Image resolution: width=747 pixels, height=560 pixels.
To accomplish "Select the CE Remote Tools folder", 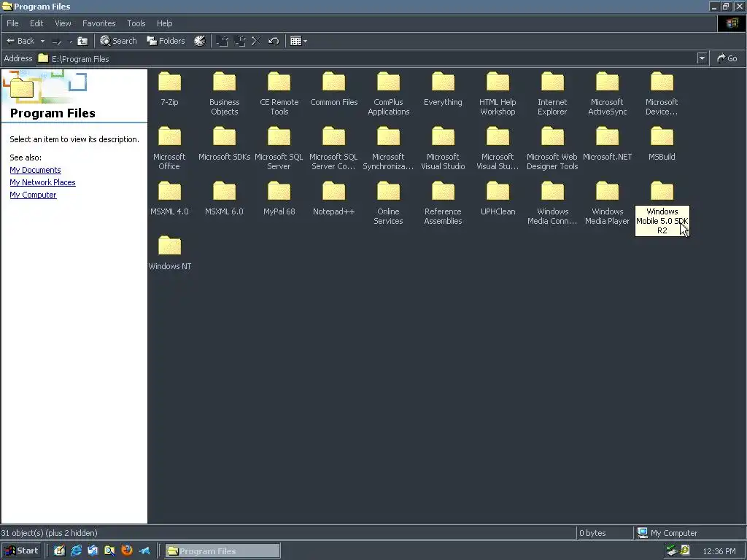I will click(x=279, y=93).
